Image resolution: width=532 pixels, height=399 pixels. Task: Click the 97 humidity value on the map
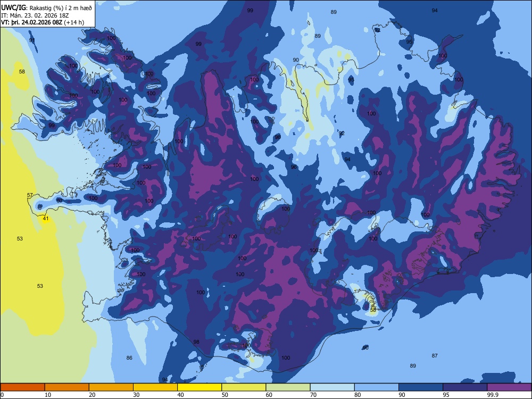click(60, 201)
